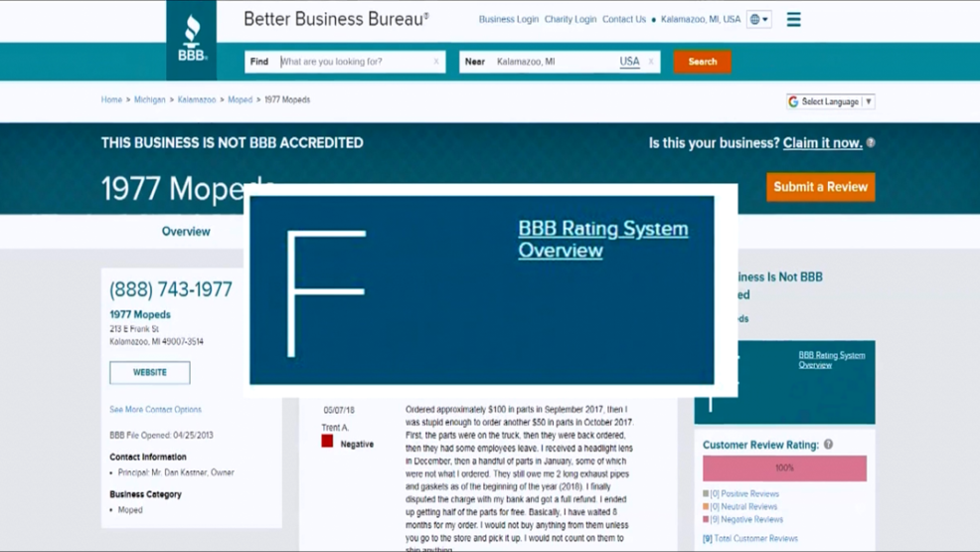The height and width of the screenshot is (552, 980).
Task: Open the Moped breadcrumb
Action: coord(240,99)
